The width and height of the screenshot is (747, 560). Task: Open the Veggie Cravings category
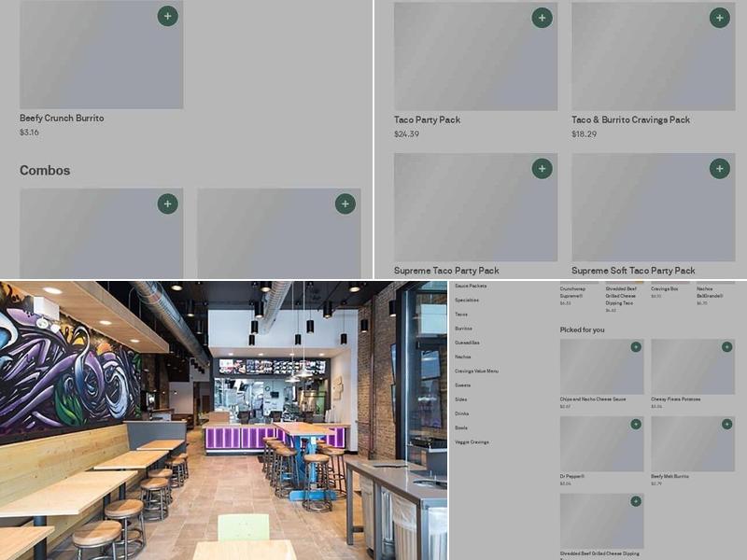472,442
